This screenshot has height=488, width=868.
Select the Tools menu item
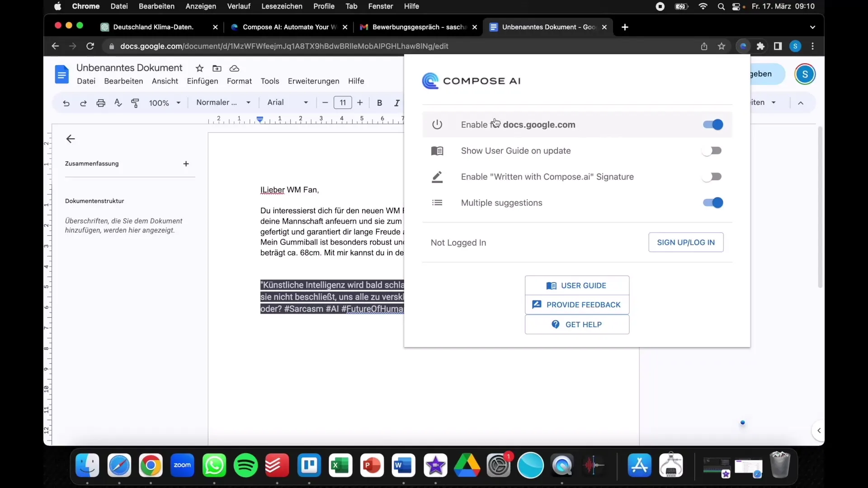coord(270,81)
